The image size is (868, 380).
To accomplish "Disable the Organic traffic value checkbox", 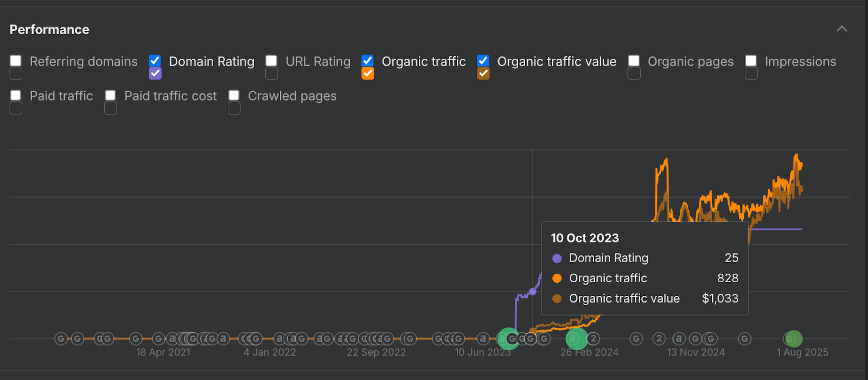I will click(x=483, y=61).
